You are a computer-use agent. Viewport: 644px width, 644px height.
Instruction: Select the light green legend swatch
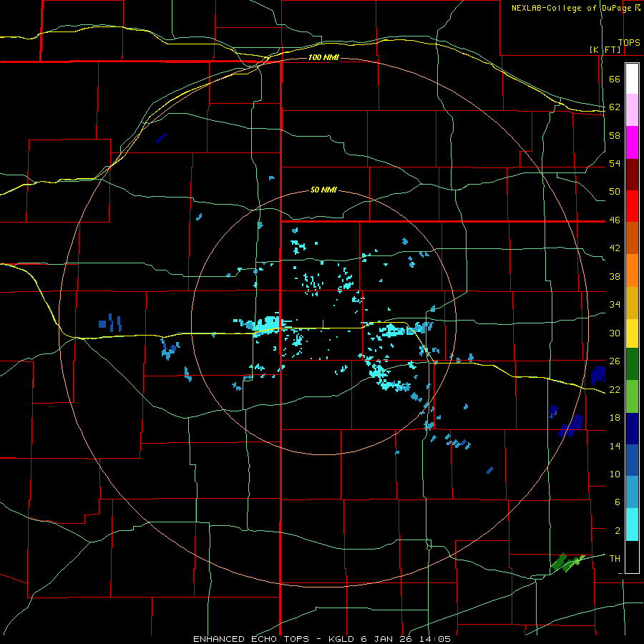coord(632,396)
